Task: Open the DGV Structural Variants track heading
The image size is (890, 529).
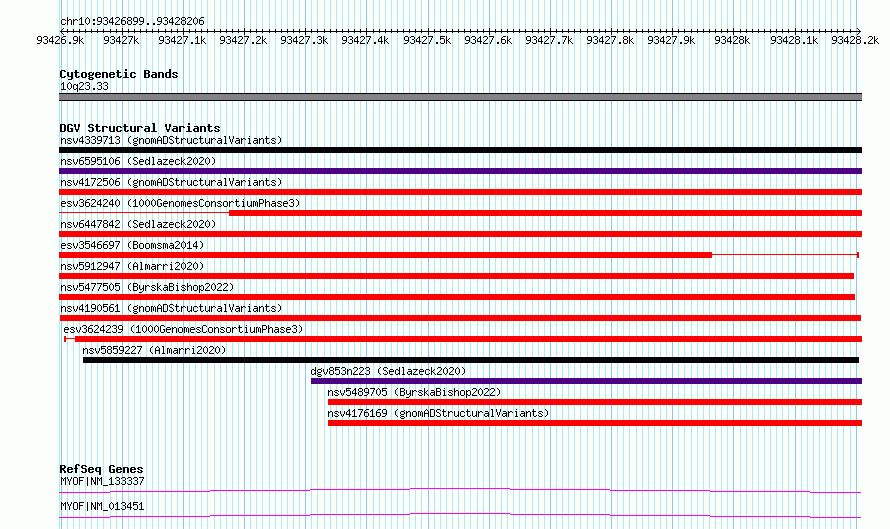Action: [140, 128]
